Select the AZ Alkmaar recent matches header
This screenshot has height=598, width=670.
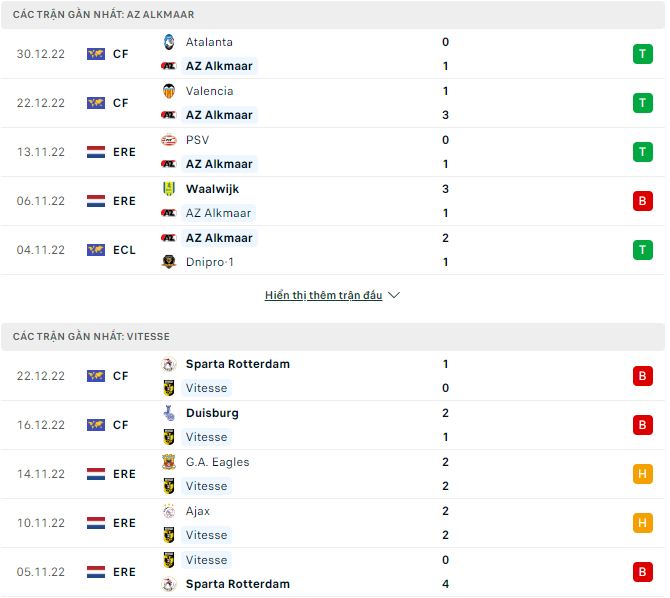pyautogui.click(x=104, y=15)
